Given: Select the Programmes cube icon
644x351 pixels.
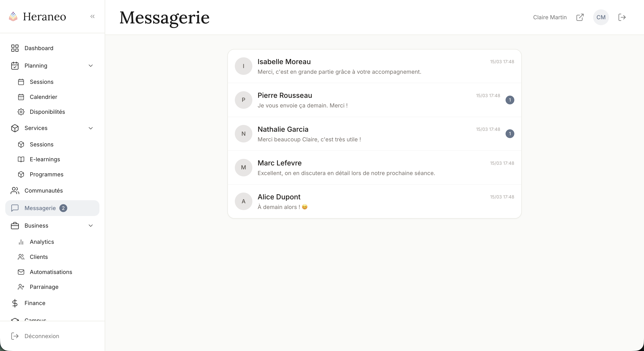Looking at the screenshot, I should [21, 174].
